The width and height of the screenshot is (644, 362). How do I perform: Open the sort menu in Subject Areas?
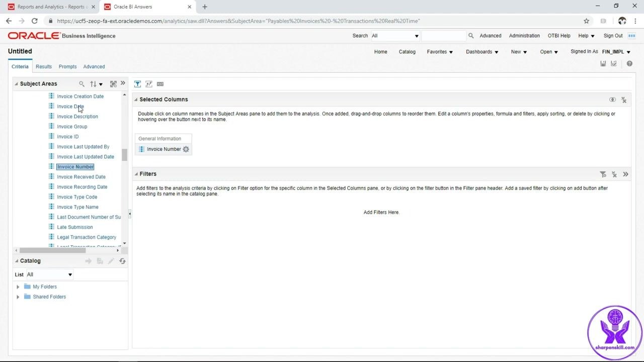point(96,84)
